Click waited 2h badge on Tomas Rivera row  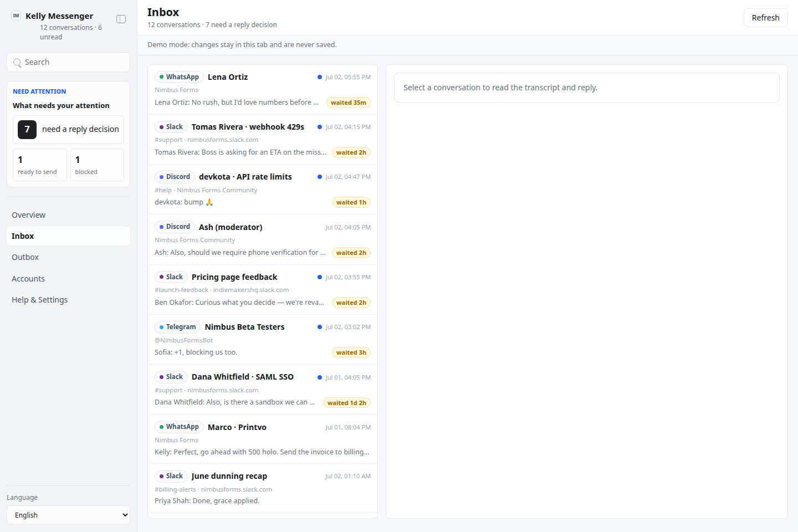[351, 152]
